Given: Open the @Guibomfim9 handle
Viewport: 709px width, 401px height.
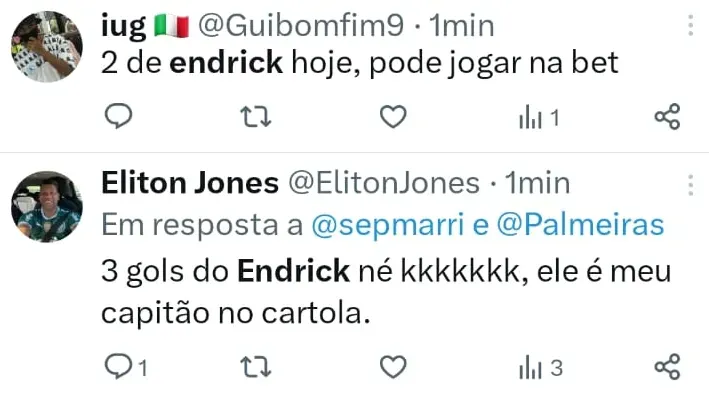Looking at the screenshot, I should (301, 25).
